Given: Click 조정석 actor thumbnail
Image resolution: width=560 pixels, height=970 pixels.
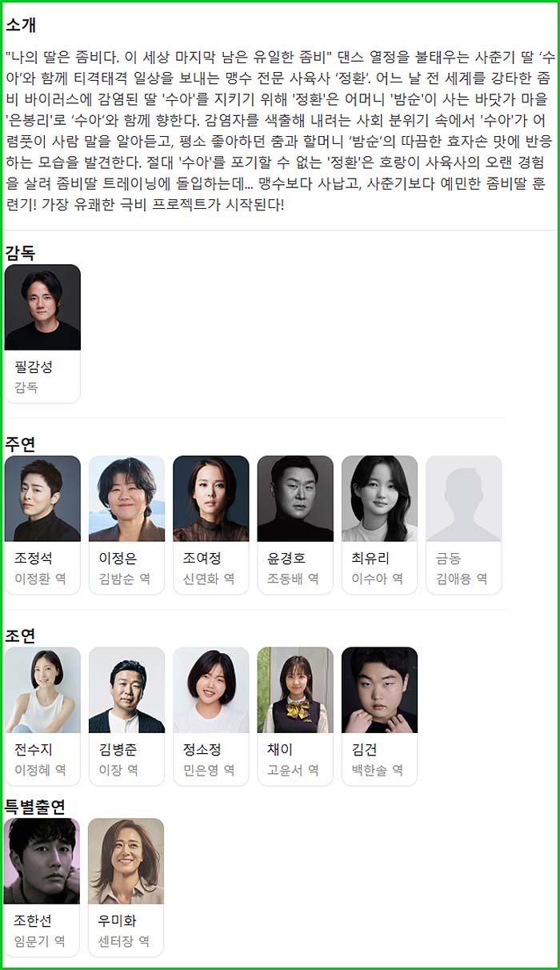Looking at the screenshot, I should tap(42, 499).
